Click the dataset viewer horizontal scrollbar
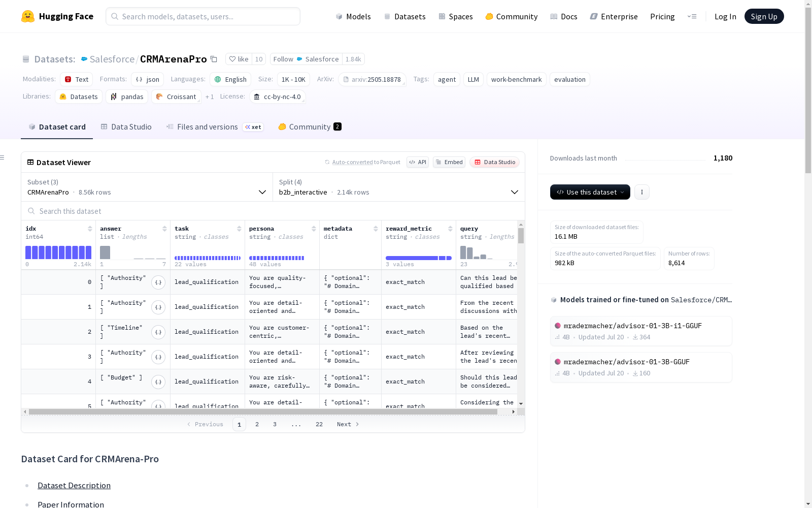This screenshot has width=812, height=508. pyautogui.click(x=263, y=411)
